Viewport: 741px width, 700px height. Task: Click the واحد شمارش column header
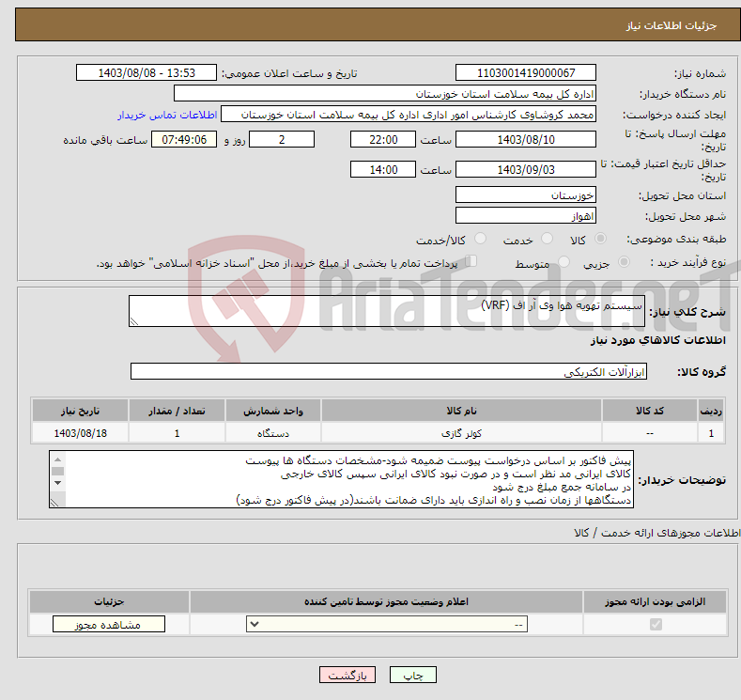(273, 411)
